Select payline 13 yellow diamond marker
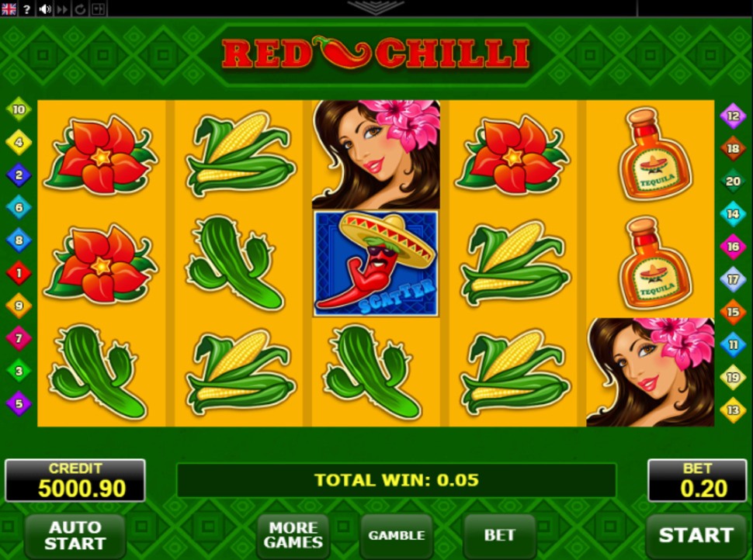Screen dimensions: 753x560 pos(733,410)
